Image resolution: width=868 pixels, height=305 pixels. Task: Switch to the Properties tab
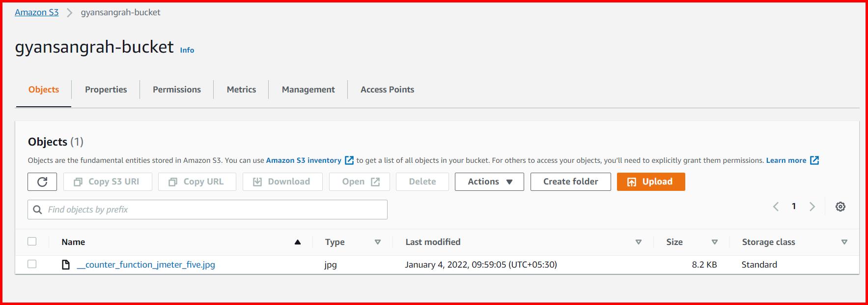(x=106, y=90)
